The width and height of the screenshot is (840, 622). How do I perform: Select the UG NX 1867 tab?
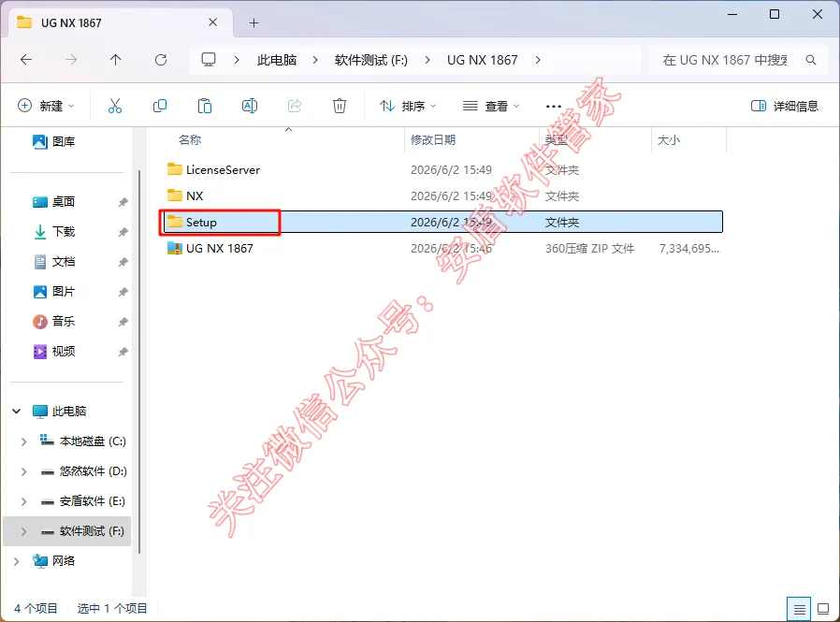tap(121, 22)
